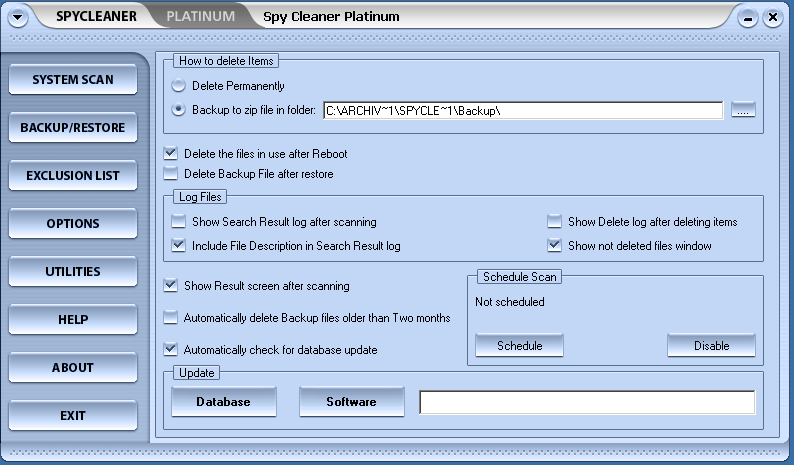This screenshot has width=794, height=465.
Task: Open the EXCLUSION LIST section
Action: (73, 175)
